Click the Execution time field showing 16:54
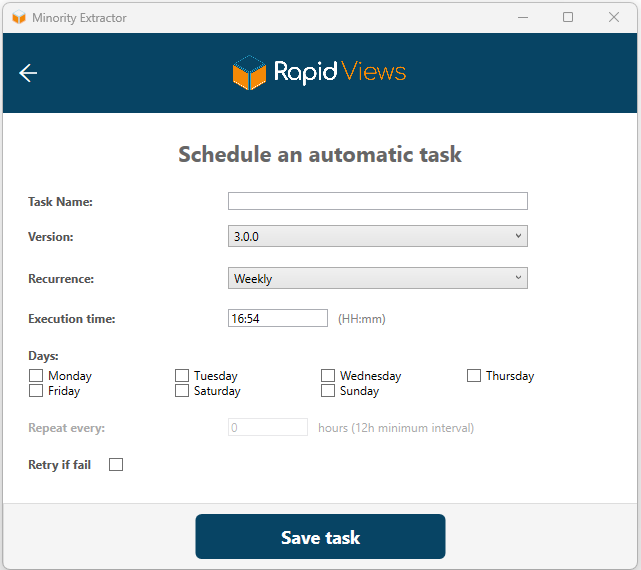This screenshot has height=570, width=641. [277, 318]
